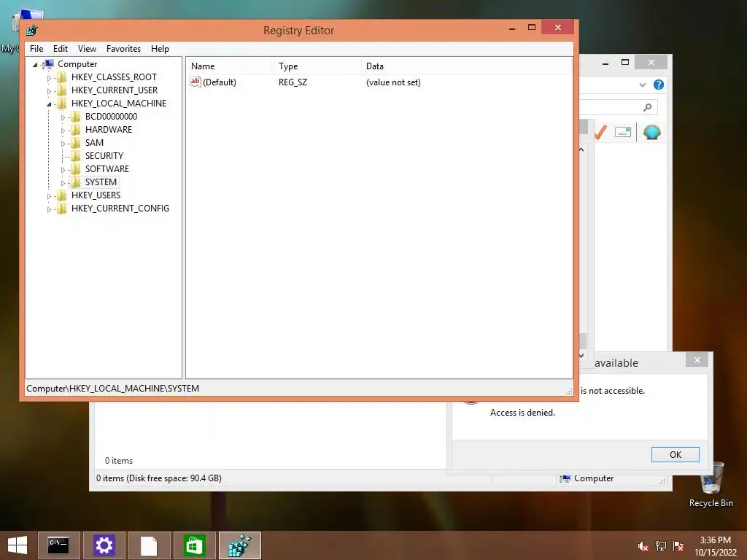Expand the HKEY_CURRENT_USER key

coord(49,91)
